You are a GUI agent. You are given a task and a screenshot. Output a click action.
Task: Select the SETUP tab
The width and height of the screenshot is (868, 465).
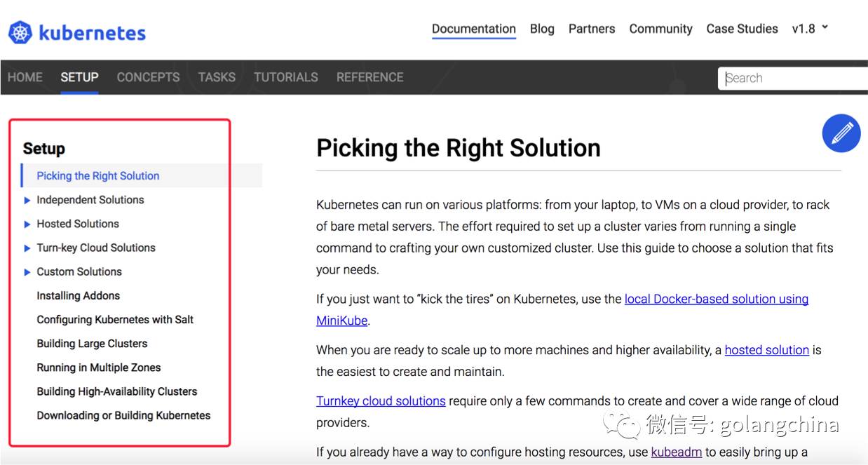click(79, 77)
